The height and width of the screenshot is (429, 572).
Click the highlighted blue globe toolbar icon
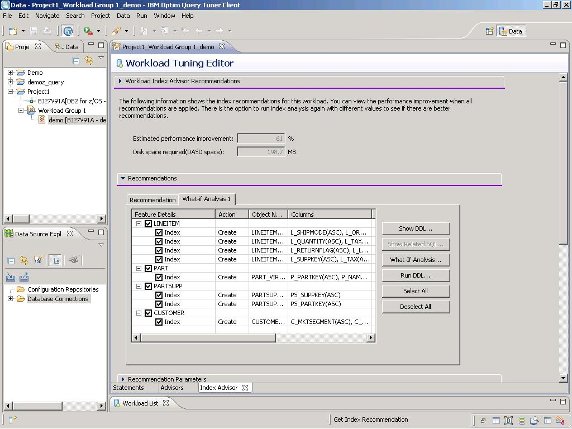pos(68,31)
